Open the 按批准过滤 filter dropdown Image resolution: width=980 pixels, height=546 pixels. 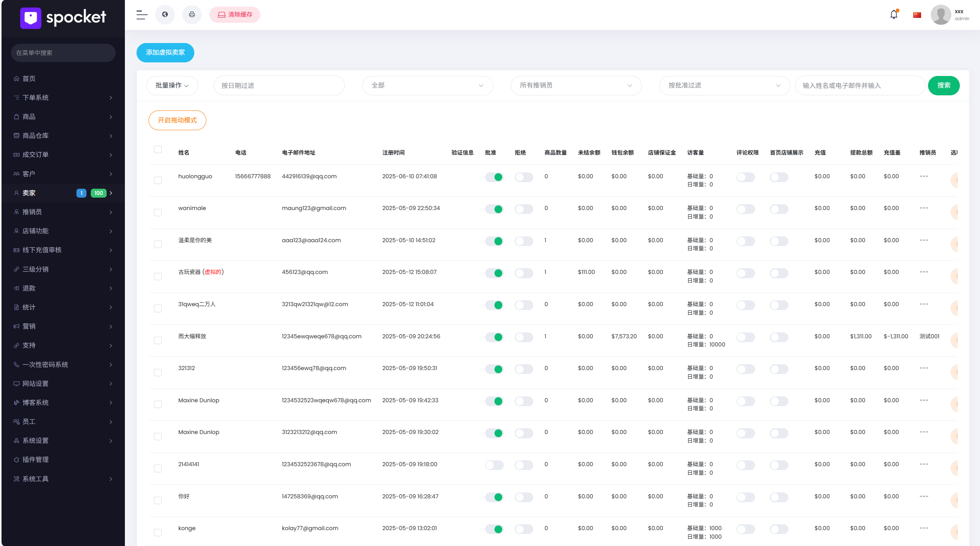[x=724, y=85]
